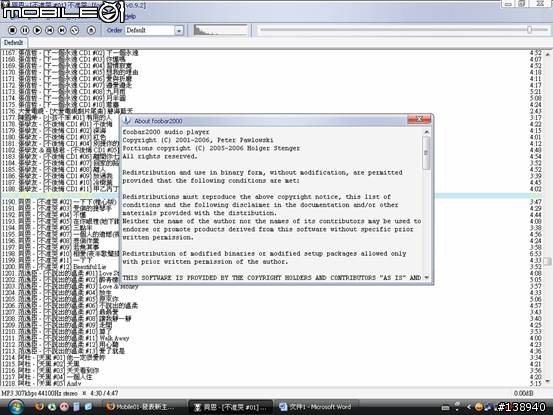Click the up arrow of the About dialog scrollbar
This screenshot has width=553, height=415.
pos(426,132)
